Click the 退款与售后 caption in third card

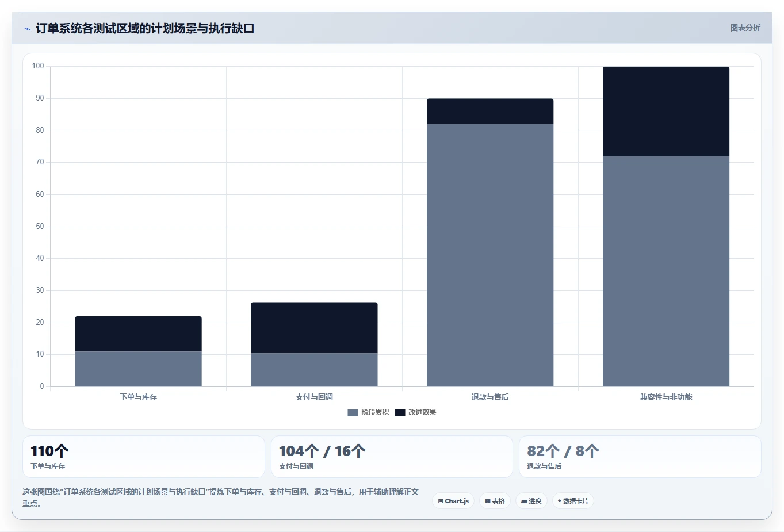point(544,466)
